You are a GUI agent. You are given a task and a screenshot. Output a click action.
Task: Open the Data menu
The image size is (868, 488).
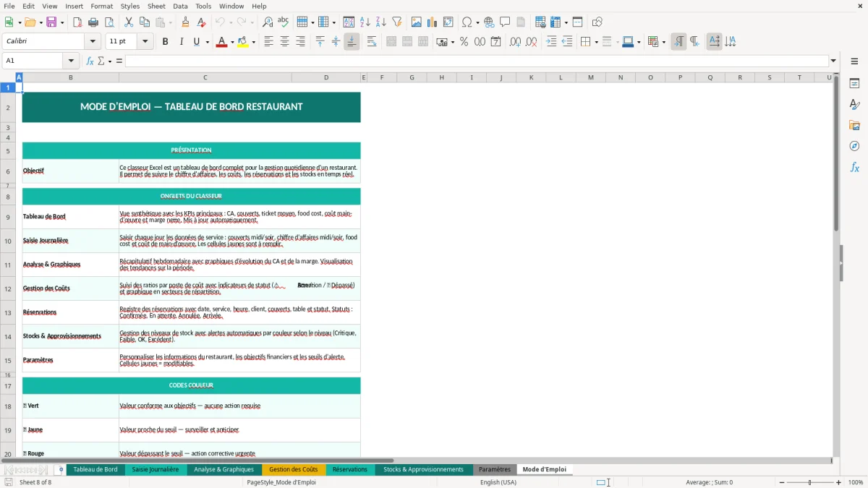[180, 6]
